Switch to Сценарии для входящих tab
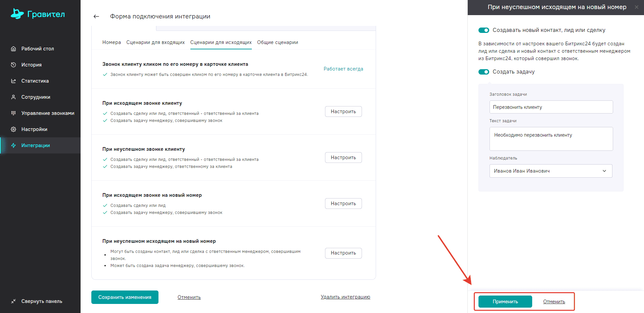 pyautogui.click(x=155, y=42)
